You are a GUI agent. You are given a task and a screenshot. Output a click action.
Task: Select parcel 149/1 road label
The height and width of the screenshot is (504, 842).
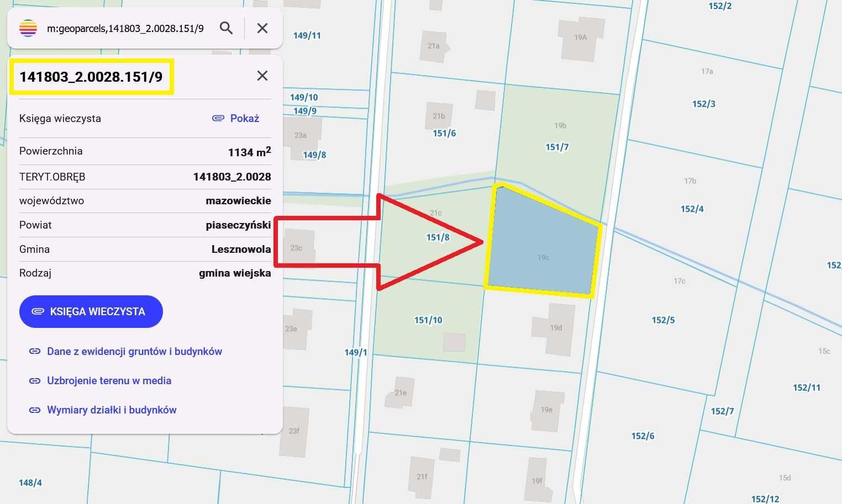pyautogui.click(x=356, y=352)
